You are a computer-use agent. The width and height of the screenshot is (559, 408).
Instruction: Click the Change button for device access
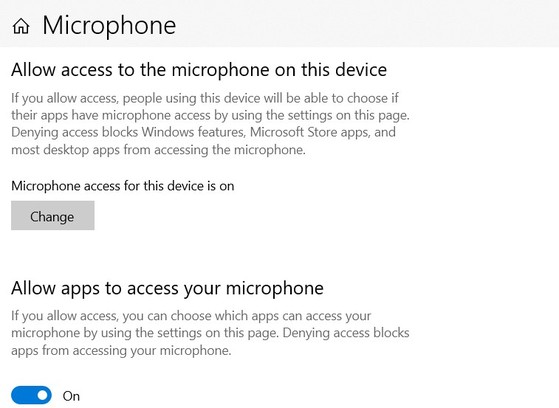(53, 215)
